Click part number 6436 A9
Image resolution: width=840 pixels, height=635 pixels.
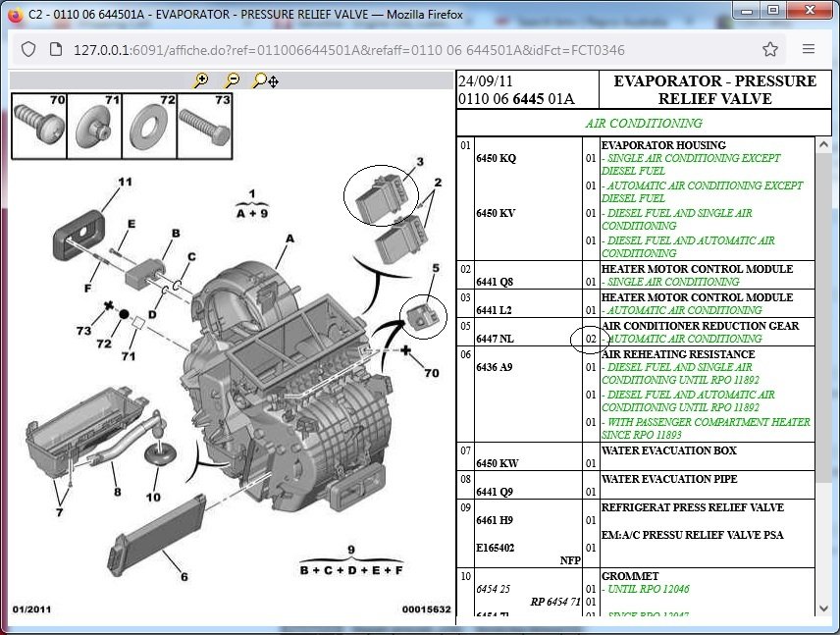point(495,367)
